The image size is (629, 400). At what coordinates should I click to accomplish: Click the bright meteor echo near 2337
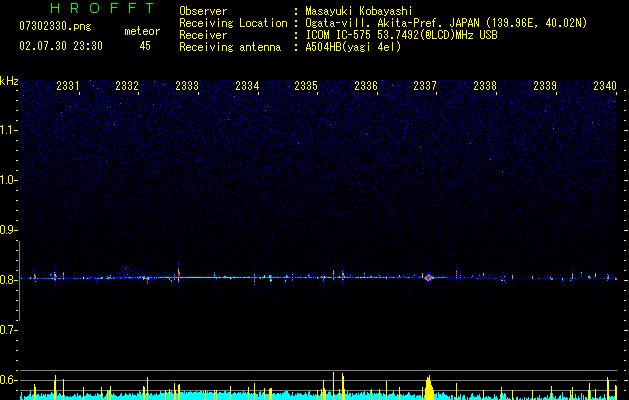428,278
